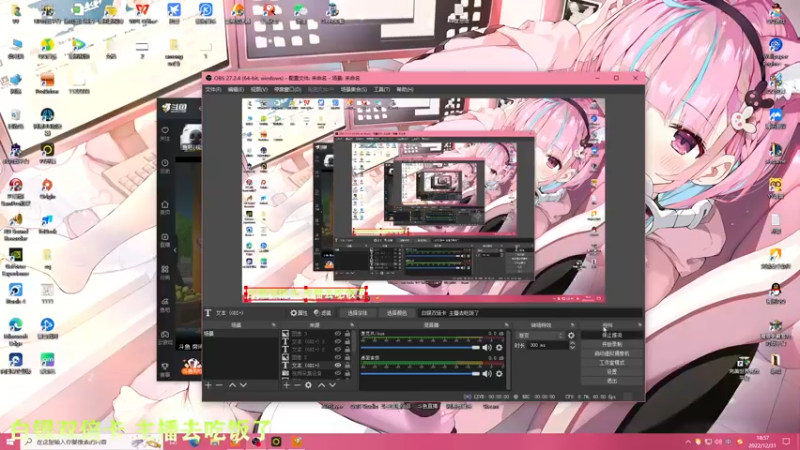Toggle visibility of 文本 (GDI+) 3 source
800x450 pixels.
[x=338, y=341]
